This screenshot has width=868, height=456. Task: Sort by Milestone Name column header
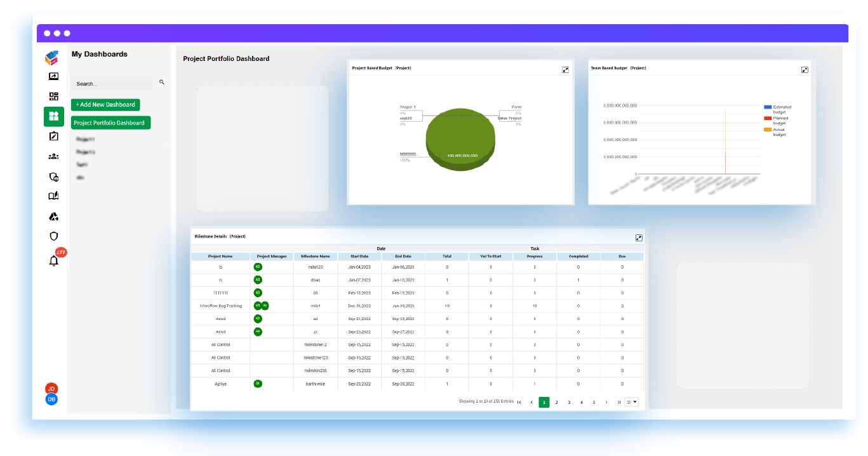[316, 257]
